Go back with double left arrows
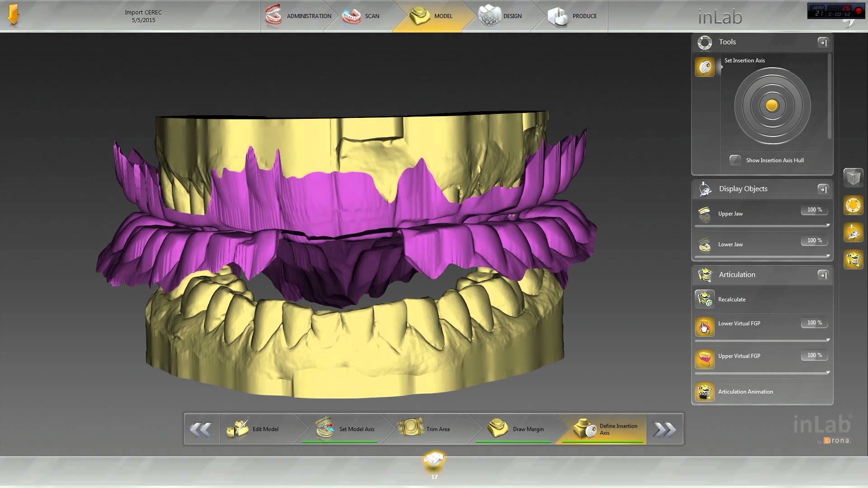 (x=201, y=429)
